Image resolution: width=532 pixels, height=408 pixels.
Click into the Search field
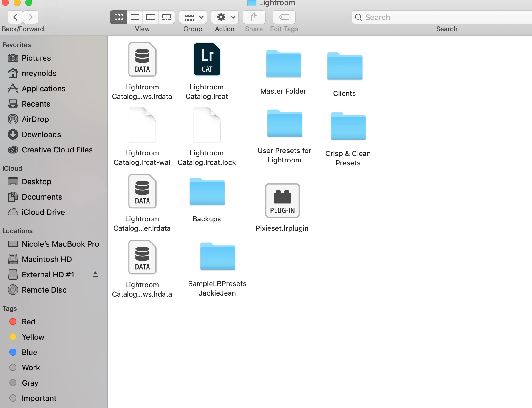click(442, 17)
